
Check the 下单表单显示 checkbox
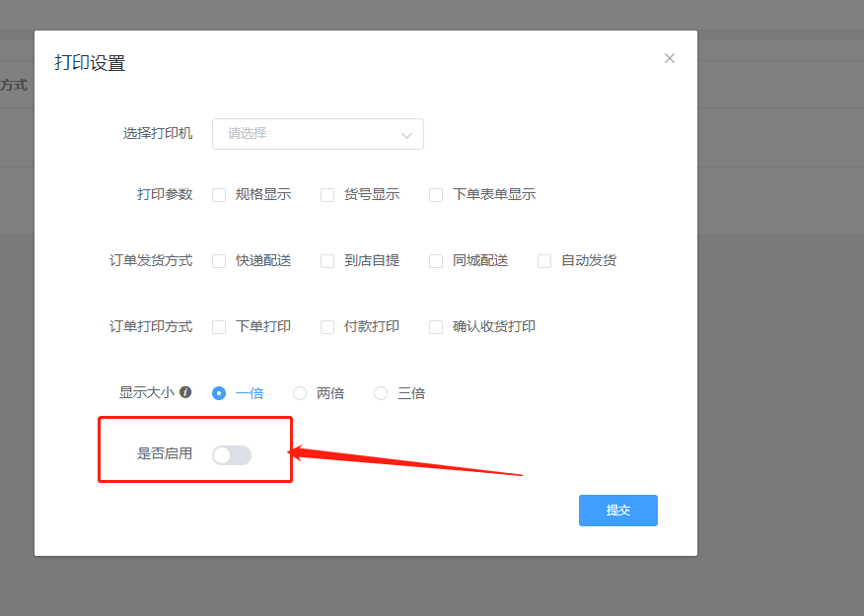[436, 195]
